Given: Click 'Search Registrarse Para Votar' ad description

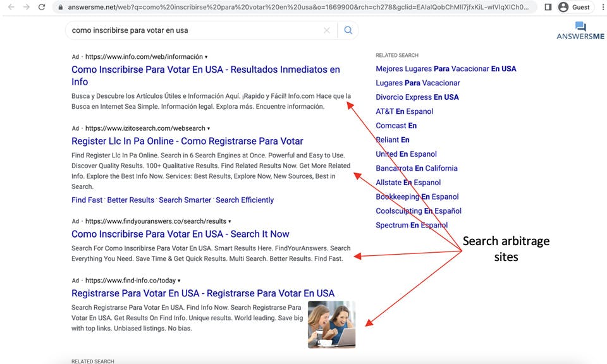Looking at the screenshot, I should 187,318.
